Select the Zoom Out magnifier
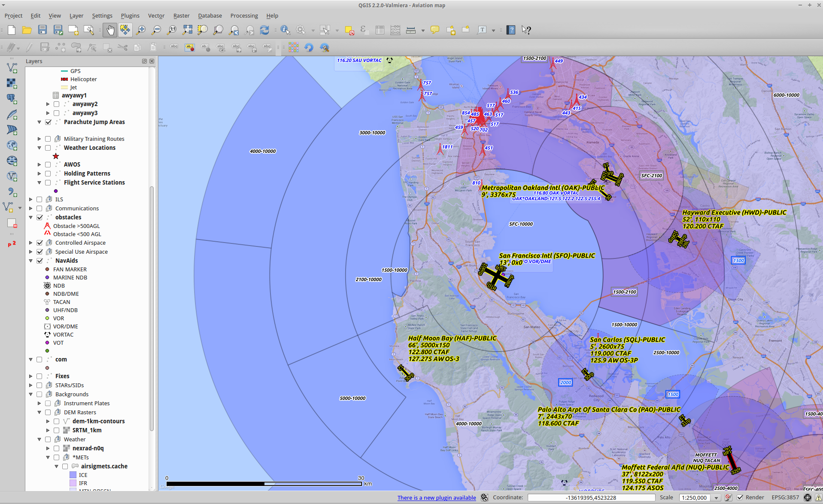This screenshot has height=504, width=823. (x=156, y=30)
